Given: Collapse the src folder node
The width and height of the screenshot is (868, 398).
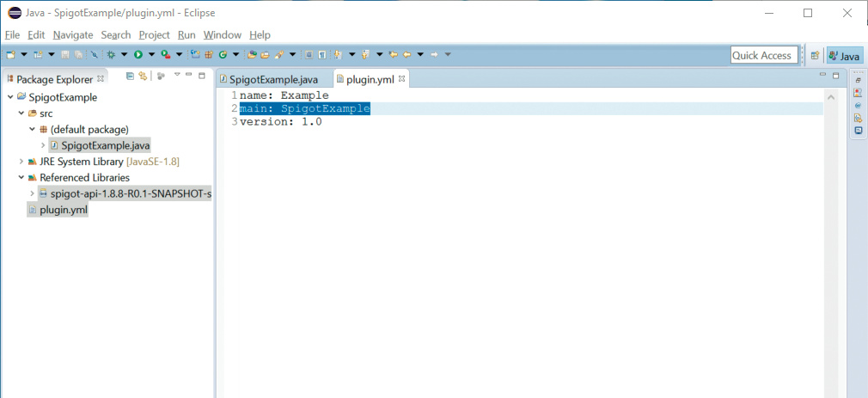Looking at the screenshot, I should (x=21, y=113).
